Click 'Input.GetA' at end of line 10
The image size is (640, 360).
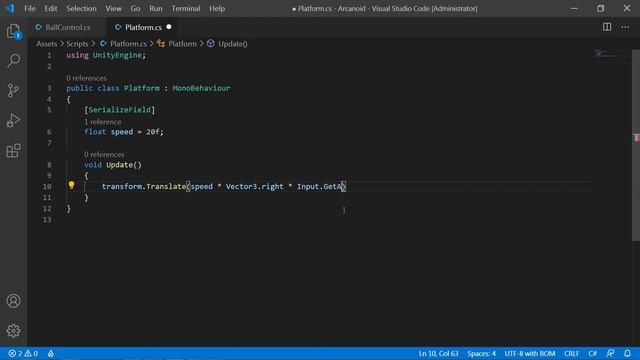pos(319,187)
